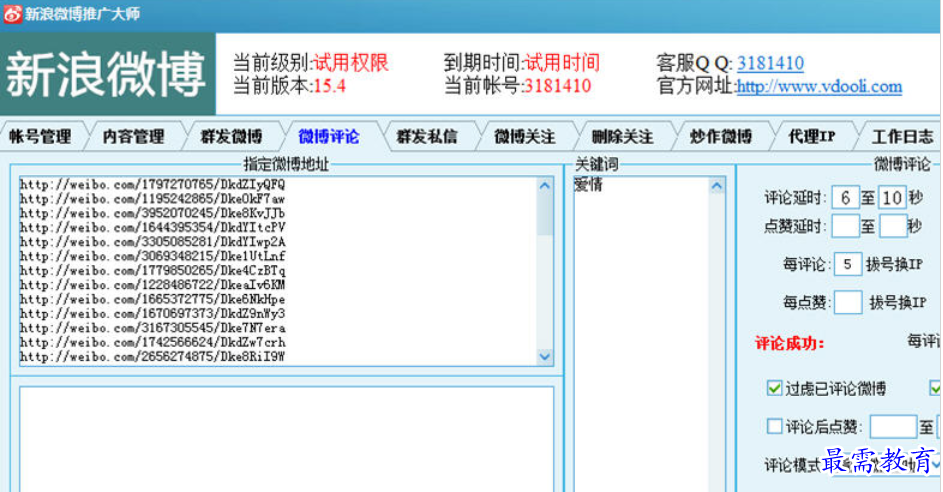The height and width of the screenshot is (492, 943).
Task: Click the comment delay maximum field showing 10
Action: pos(892,197)
